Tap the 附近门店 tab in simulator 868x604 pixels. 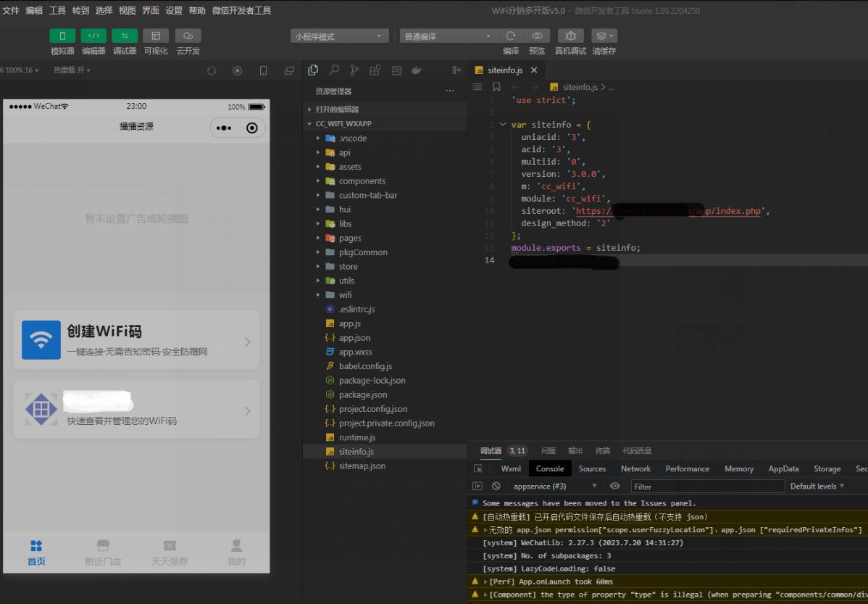[103, 553]
